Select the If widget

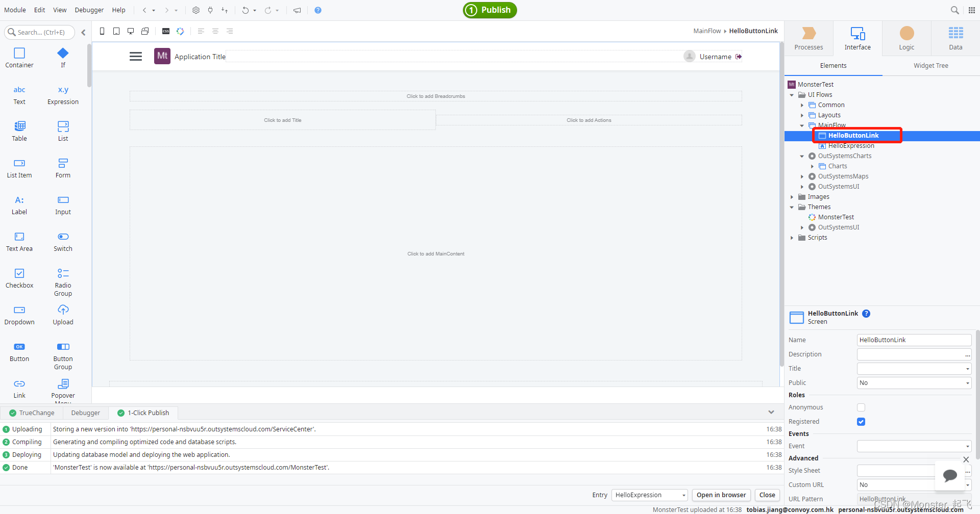[x=63, y=58]
